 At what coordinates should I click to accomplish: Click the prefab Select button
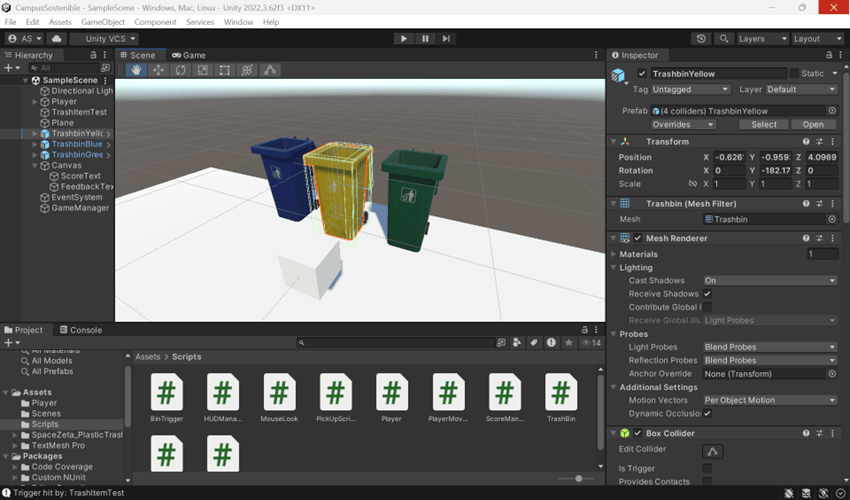(x=763, y=125)
